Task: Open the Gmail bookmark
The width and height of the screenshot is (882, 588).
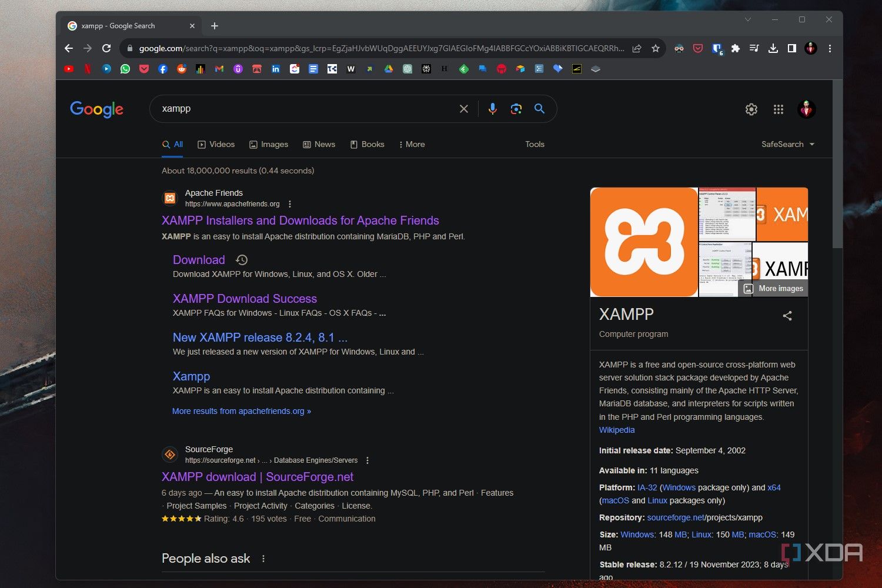Action: point(219,69)
